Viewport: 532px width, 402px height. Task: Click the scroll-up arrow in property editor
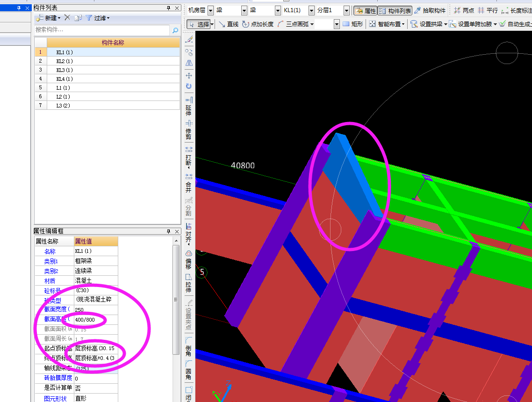[176, 241]
